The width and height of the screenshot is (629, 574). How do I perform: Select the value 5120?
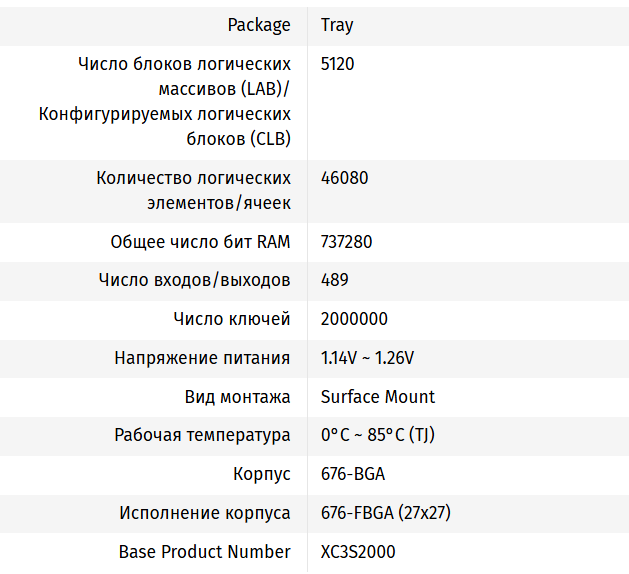tap(338, 64)
